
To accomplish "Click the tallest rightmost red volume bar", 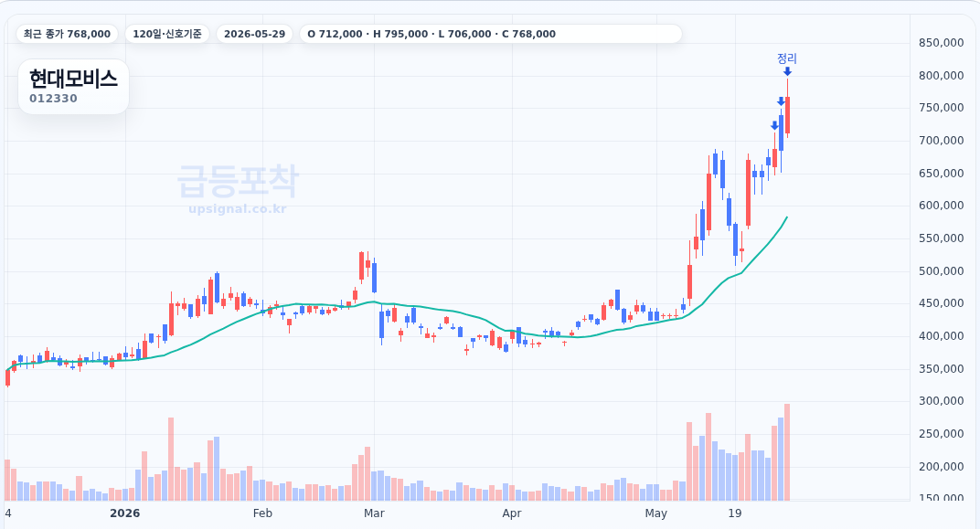I will point(787,452).
